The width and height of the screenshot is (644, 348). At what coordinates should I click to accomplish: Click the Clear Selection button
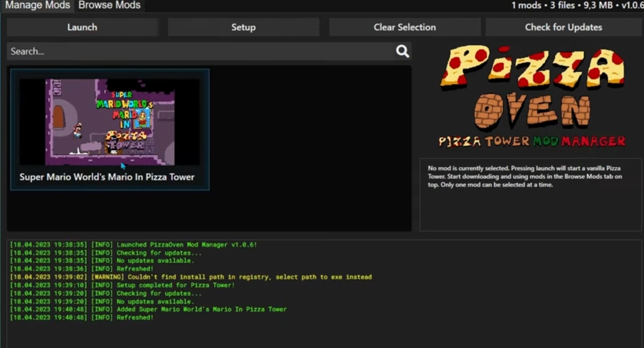click(405, 27)
